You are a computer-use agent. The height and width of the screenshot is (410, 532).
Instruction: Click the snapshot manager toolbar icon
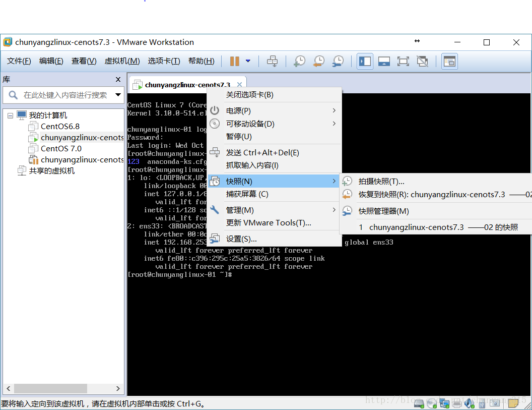tap(338, 62)
